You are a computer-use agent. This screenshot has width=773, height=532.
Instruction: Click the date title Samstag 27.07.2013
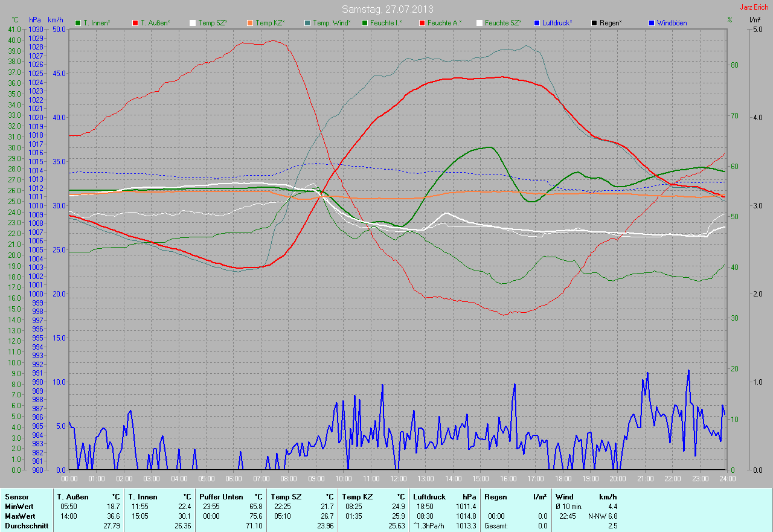coord(387,9)
